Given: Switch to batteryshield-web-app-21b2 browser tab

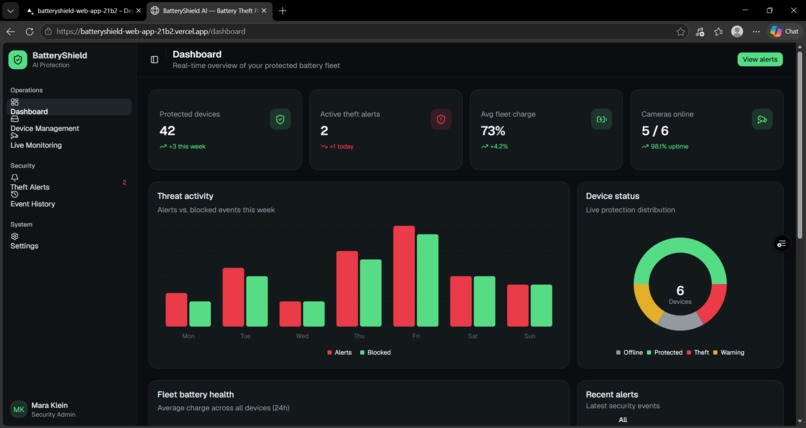Looking at the screenshot, I should [x=82, y=11].
